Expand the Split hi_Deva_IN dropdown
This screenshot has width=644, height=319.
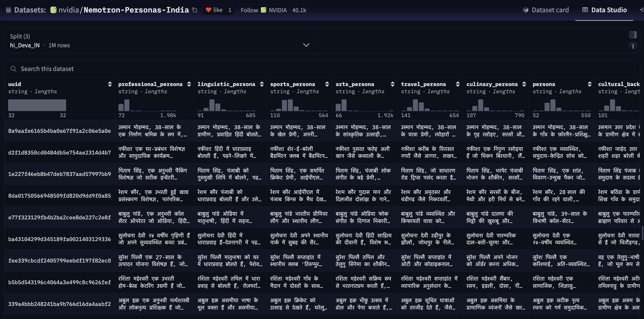click(306, 45)
